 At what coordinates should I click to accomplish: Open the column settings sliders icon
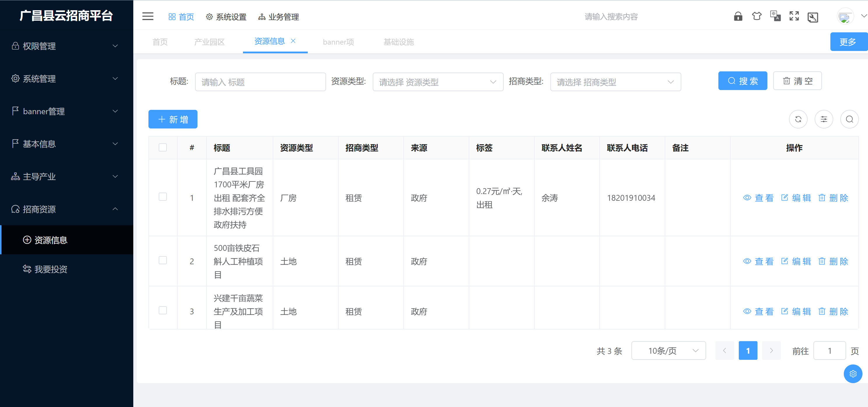[824, 119]
